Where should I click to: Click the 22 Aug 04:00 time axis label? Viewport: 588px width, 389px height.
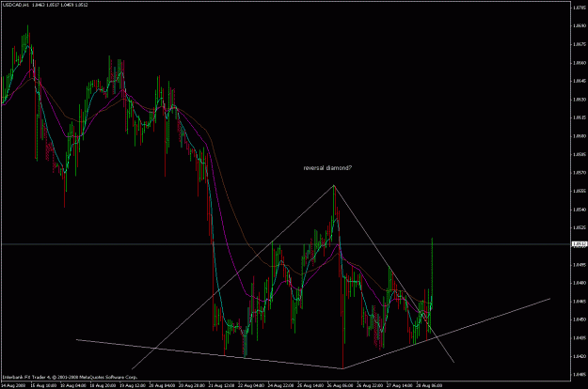coord(251,385)
